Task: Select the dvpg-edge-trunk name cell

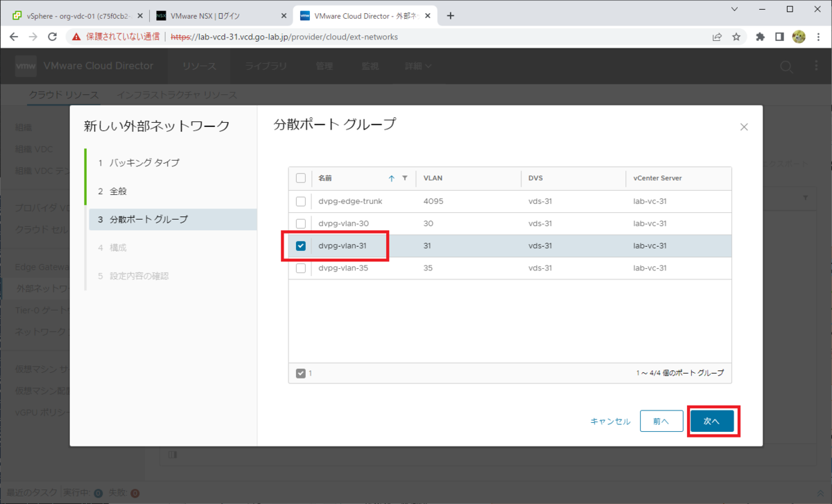Action: [x=350, y=201]
